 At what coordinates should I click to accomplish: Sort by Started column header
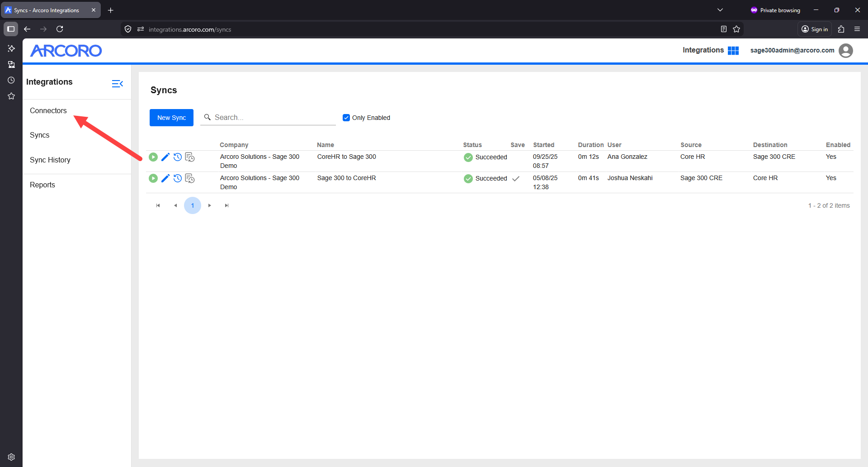click(x=543, y=145)
